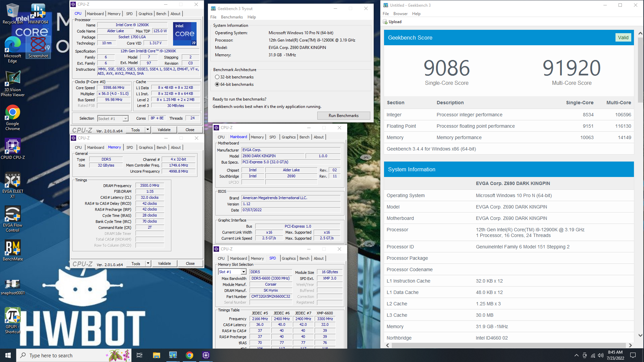This screenshot has width=644, height=362.
Task: Open the EVGA Flow Control icon
Action: [x=13, y=219]
